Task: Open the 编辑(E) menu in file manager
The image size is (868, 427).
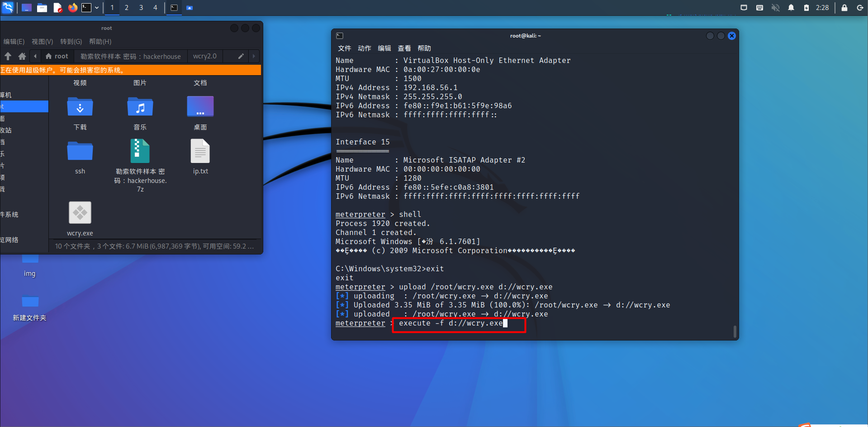Action: pyautogui.click(x=14, y=42)
